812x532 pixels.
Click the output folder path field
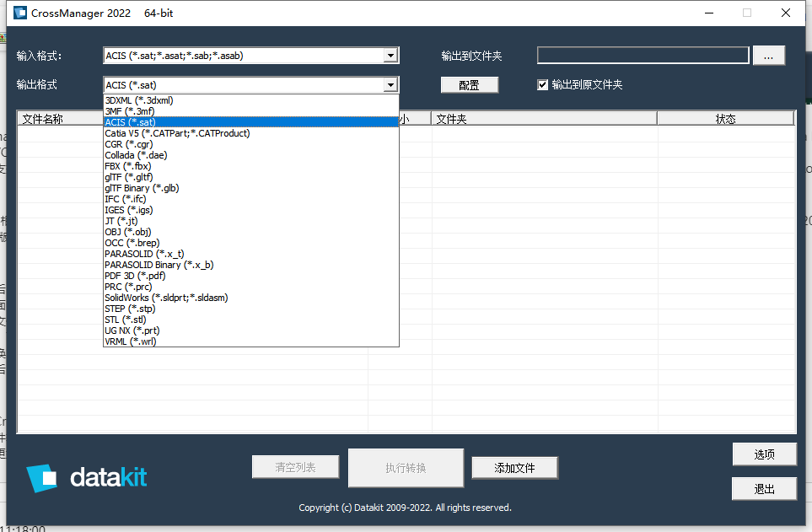[x=643, y=56]
